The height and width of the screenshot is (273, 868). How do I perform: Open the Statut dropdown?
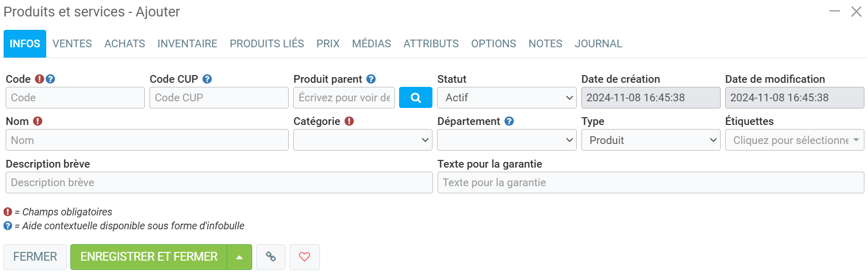click(506, 98)
